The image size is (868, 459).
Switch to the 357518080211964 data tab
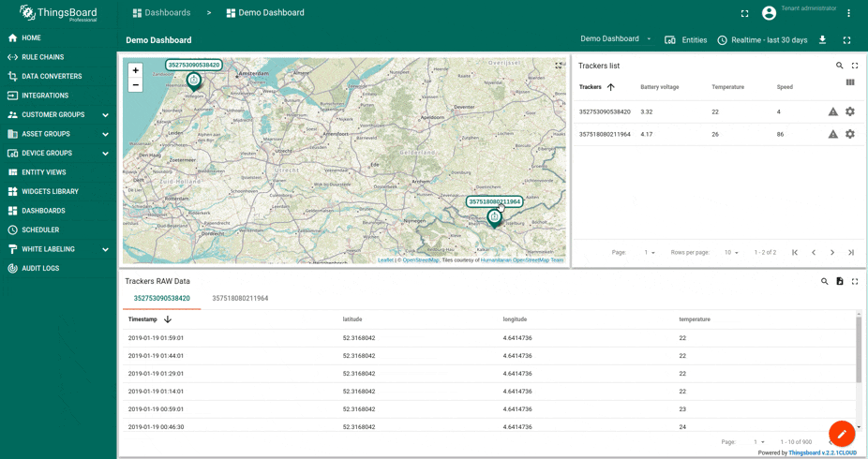point(240,299)
